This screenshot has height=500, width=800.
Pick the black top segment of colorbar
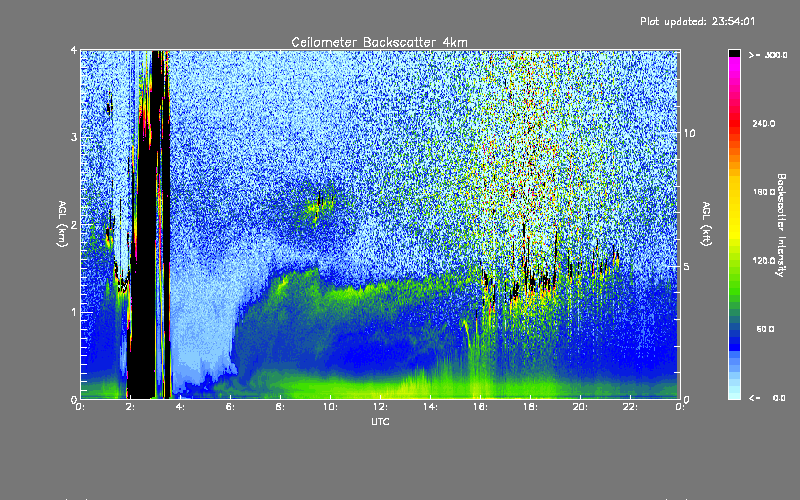[x=734, y=53]
